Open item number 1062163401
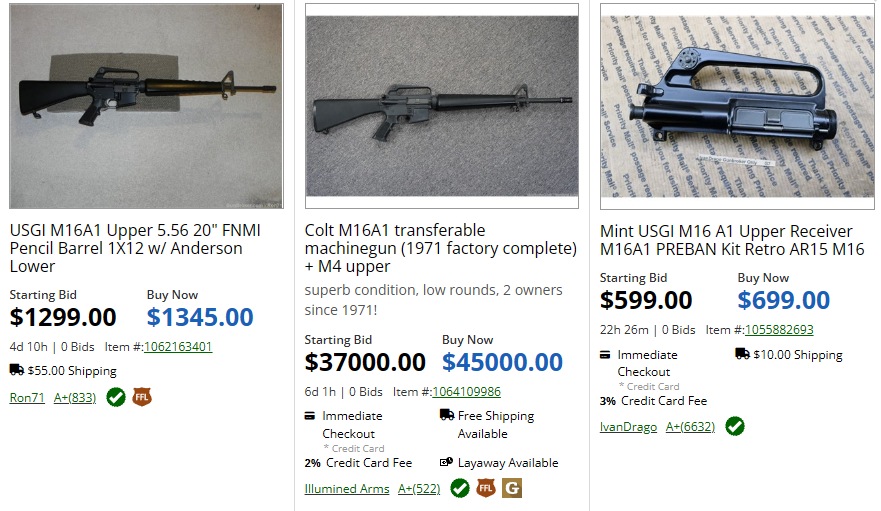 click(178, 347)
